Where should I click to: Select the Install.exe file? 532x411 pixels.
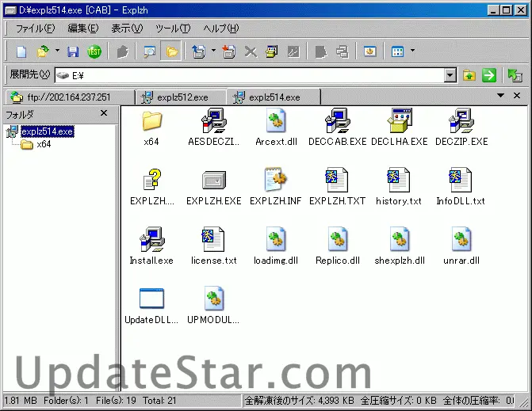(x=151, y=246)
